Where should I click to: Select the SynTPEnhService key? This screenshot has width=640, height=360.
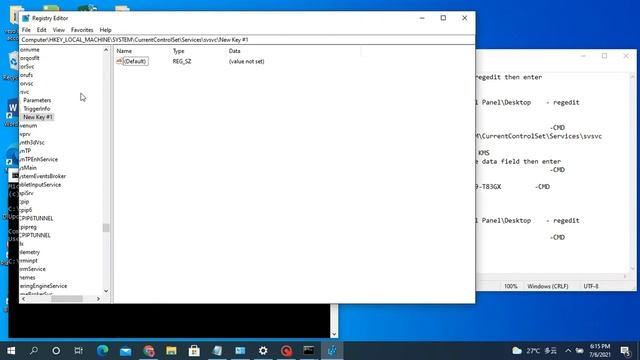pyautogui.click(x=39, y=159)
